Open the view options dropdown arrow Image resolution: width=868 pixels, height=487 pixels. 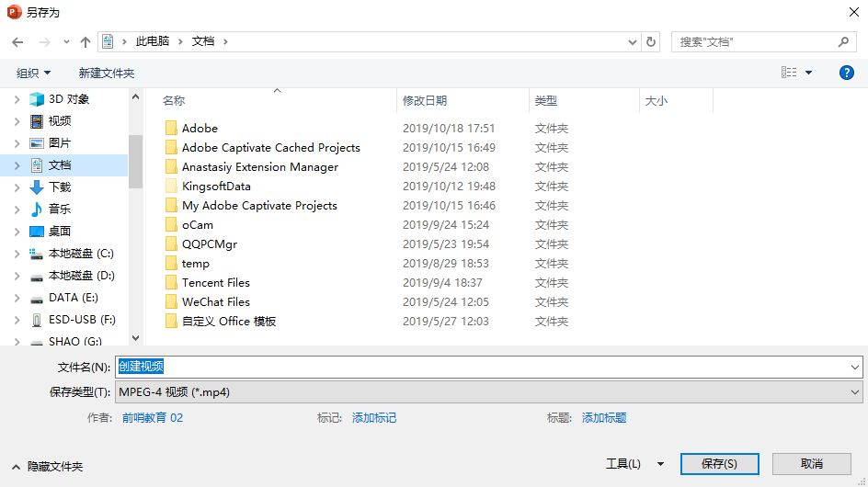(808, 73)
